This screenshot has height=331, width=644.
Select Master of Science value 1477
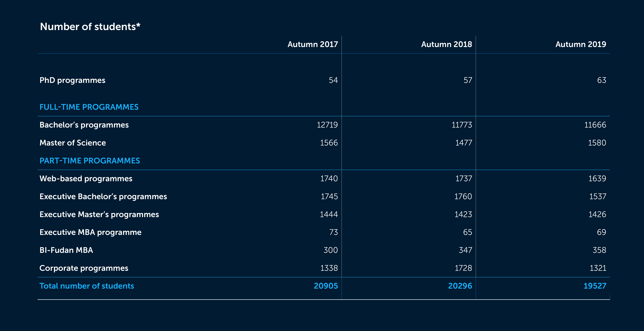(464, 143)
